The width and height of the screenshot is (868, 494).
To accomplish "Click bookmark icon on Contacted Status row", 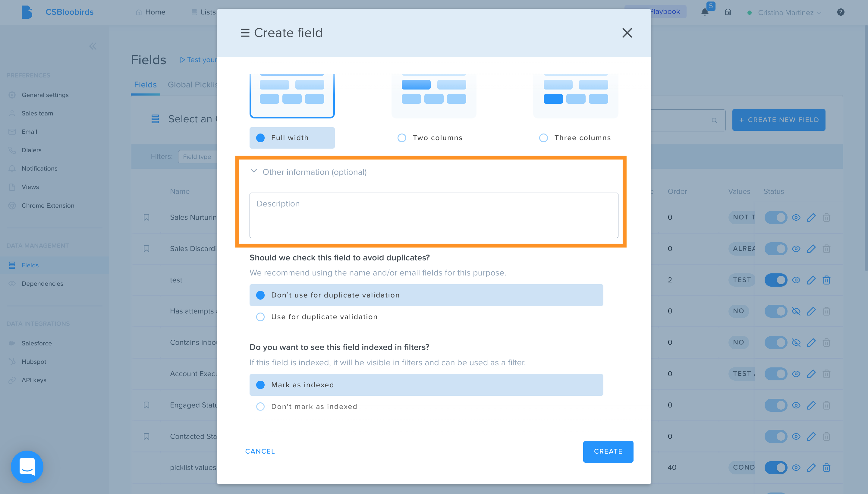I will [x=146, y=436].
